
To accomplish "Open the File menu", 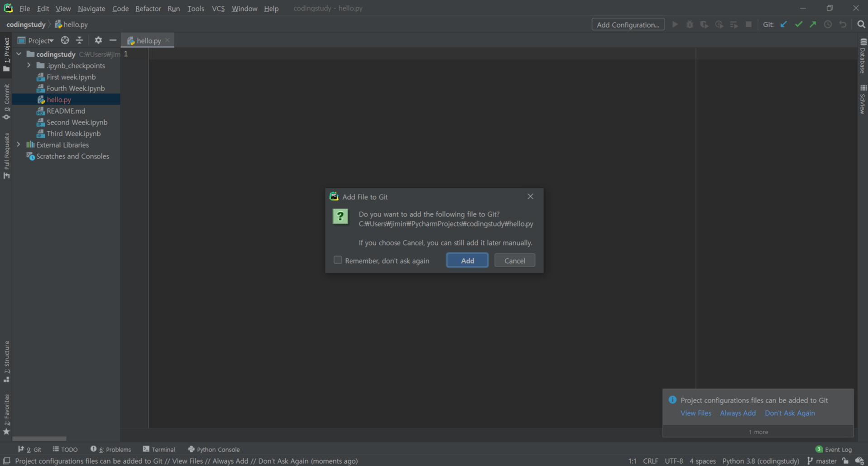I will click(24, 8).
